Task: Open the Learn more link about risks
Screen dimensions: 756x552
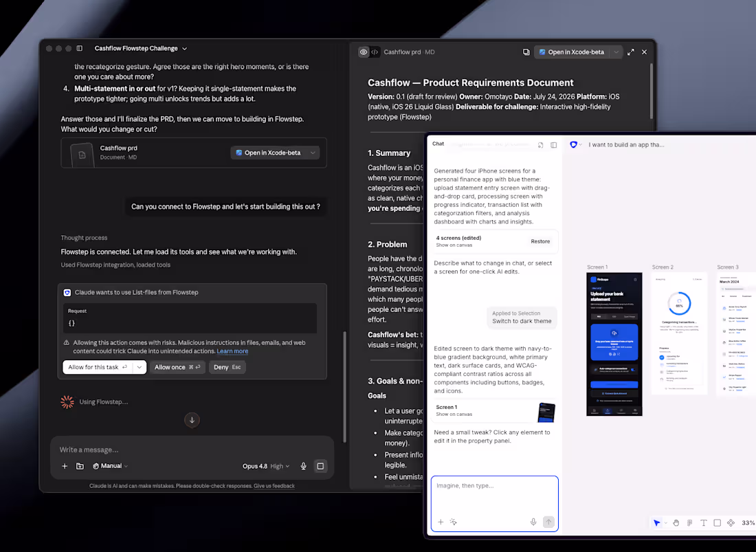Action: (x=232, y=351)
